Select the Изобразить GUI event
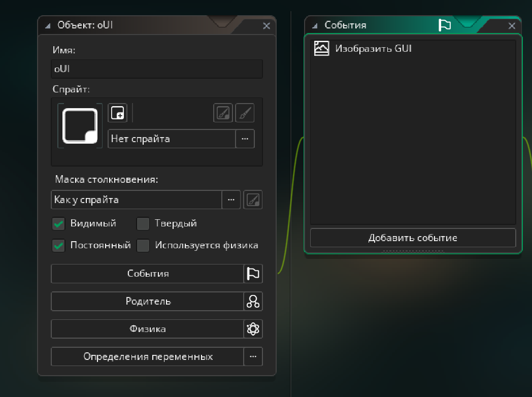Screen dimensions: 532x397 click(x=373, y=49)
